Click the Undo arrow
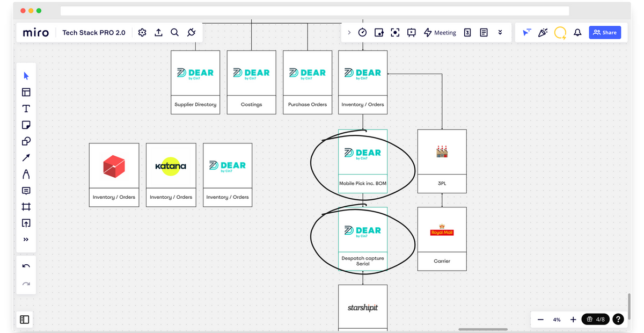This screenshot has height=333, width=644. [x=26, y=266]
